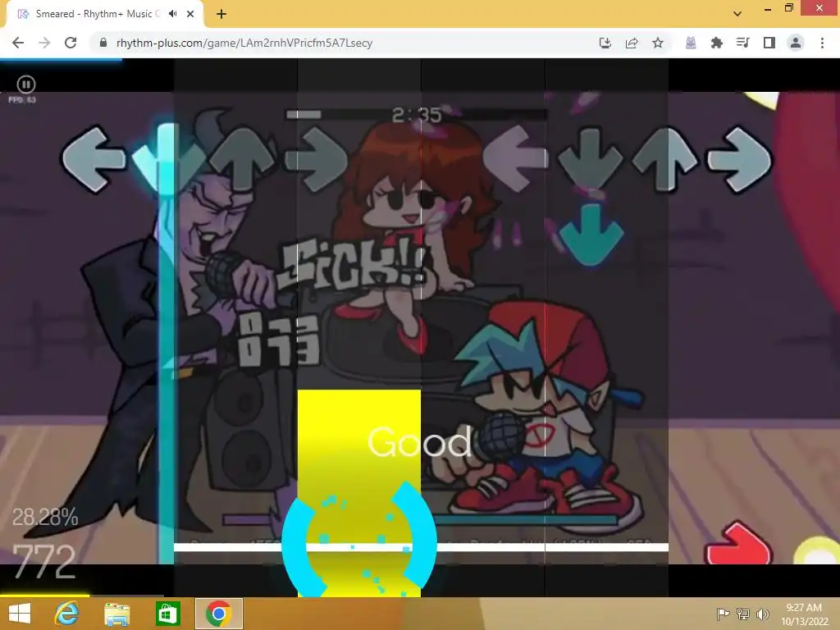Expand the tab search chevron
This screenshot has height=630, width=840.
click(x=737, y=14)
